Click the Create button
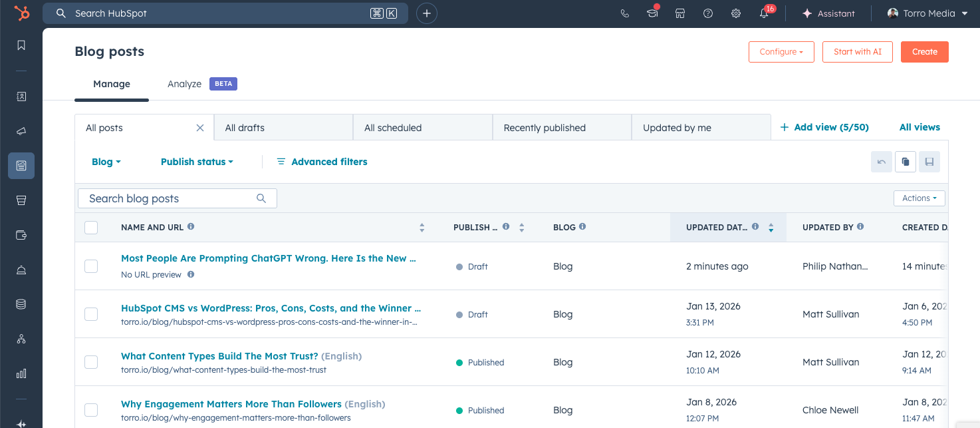This screenshot has height=428, width=980. coord(924,51)
